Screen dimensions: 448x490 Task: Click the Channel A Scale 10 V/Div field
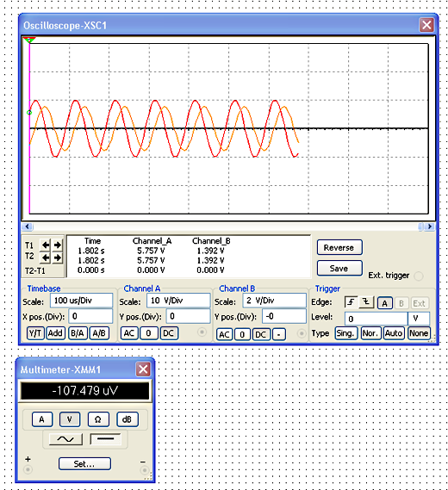click(x=178, y=301)
